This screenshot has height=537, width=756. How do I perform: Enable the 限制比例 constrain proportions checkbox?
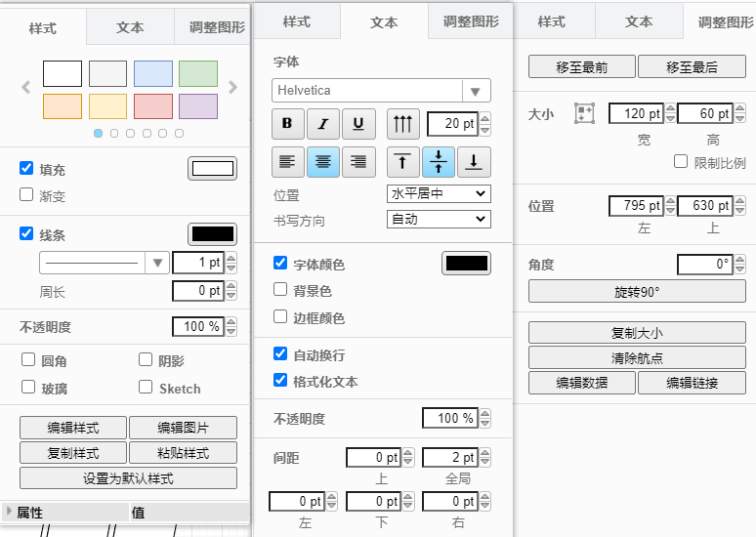(x=681, y=161)
